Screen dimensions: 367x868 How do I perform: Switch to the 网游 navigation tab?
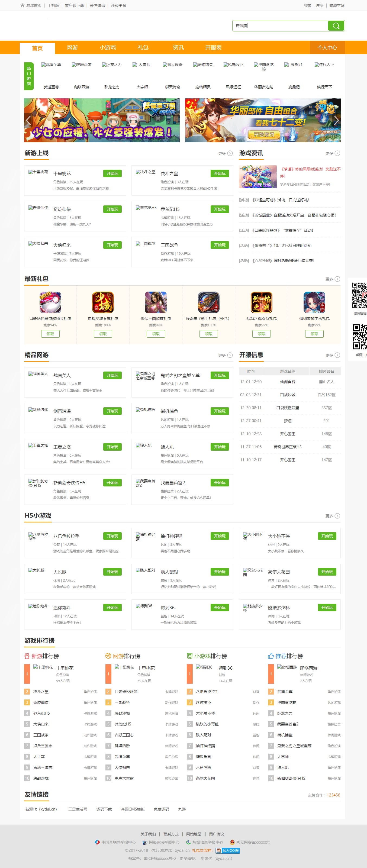click(72, 47)
